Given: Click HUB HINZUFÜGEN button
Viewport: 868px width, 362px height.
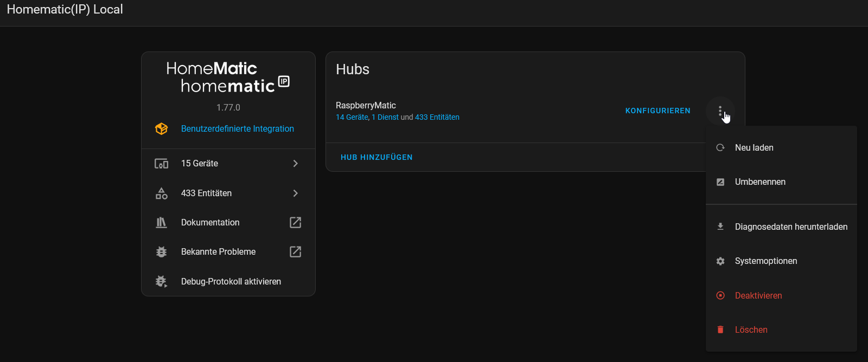Looking at the screenshot, I should 376,157.
